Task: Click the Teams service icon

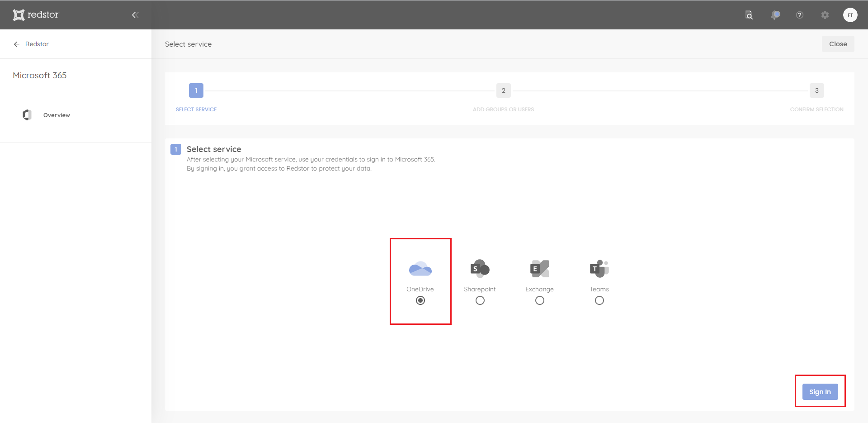Action: click(x=599, y=269)
